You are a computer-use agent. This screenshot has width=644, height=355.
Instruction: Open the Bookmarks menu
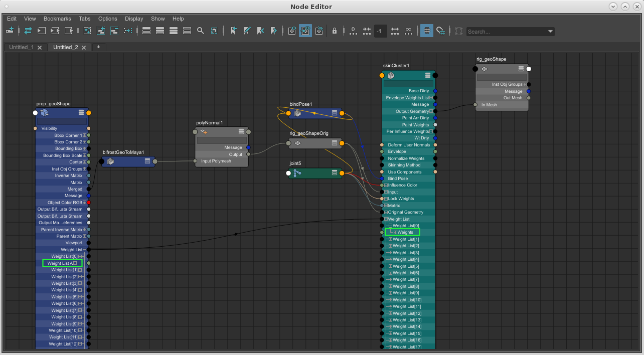pos(57,19)
